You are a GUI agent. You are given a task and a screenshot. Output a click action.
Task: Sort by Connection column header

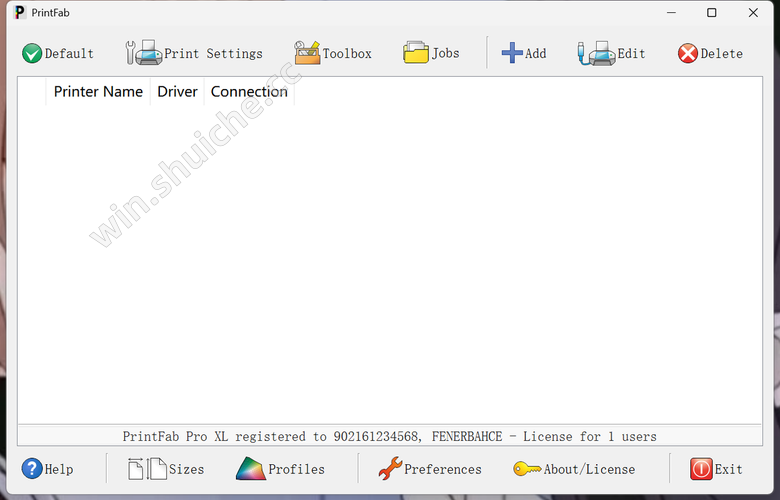pos(249,92)
